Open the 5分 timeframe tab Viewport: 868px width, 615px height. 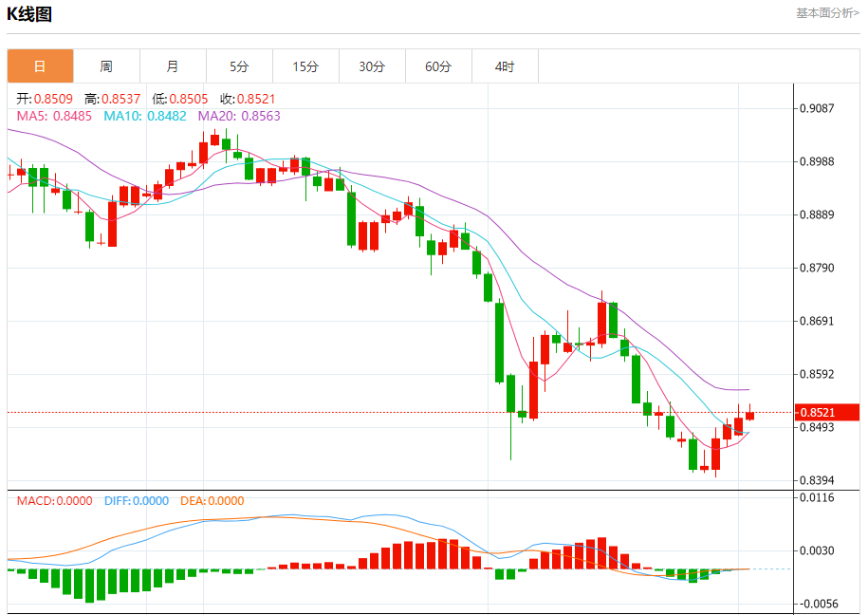click(239, 66)
